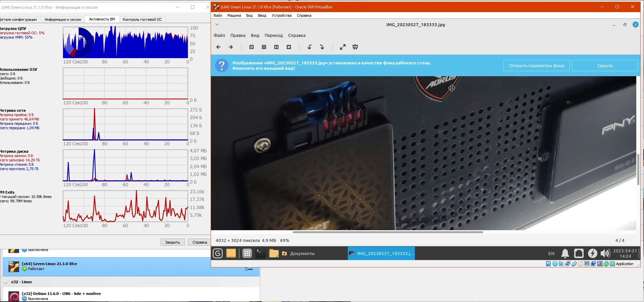The image size is (644, 302).
Task: Select IMG_20230527 taskbar window button
Action: coord(381,253)
